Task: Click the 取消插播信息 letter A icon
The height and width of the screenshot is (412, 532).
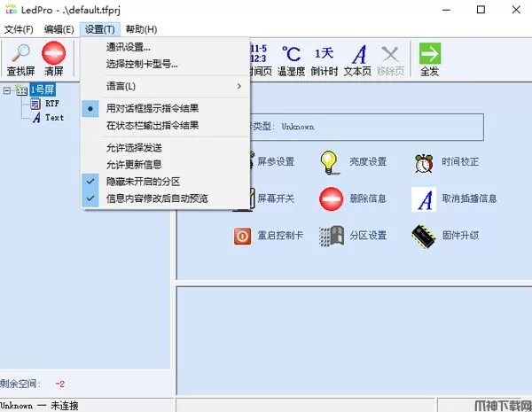Action: click(424, 199)
